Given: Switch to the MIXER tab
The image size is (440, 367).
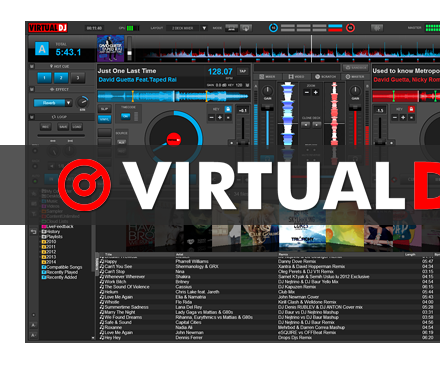Looking at the screenshot, I should coord(267,77).
